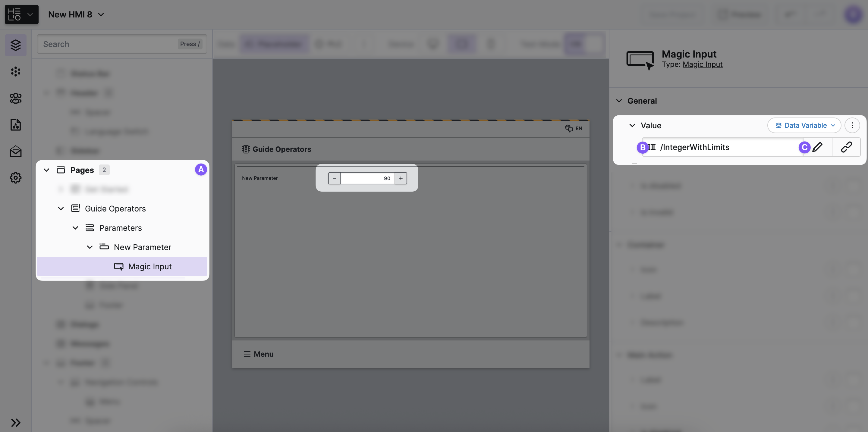The width and height of the screenshot is (868, 432).
Task: Click the Search input field
Action: tap(108, 44)
